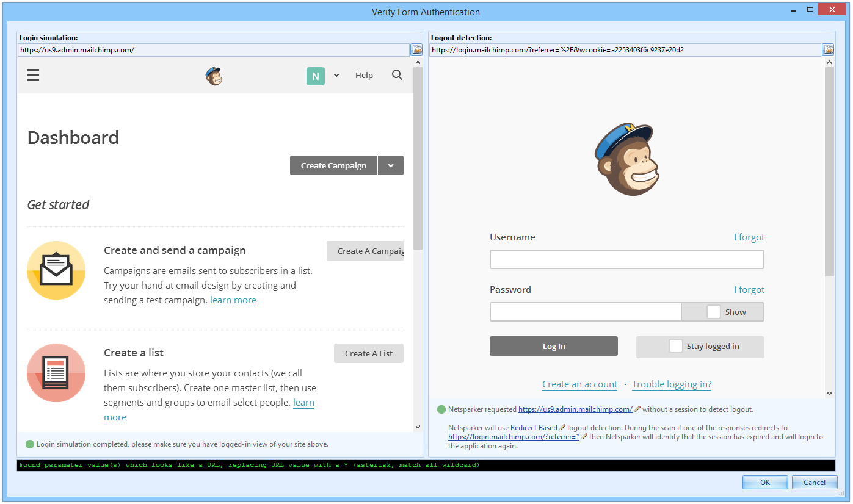Click the Freddie mascot logo in the dashboard header

(214, 75)
